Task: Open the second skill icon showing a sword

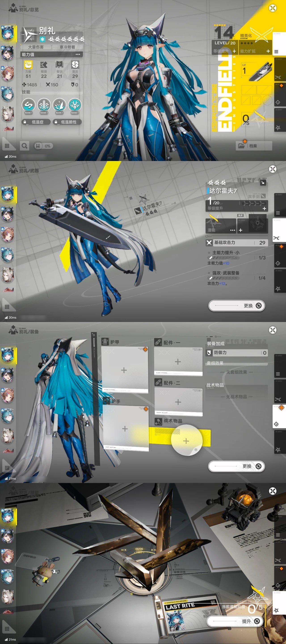Action: tap(44, 105)
